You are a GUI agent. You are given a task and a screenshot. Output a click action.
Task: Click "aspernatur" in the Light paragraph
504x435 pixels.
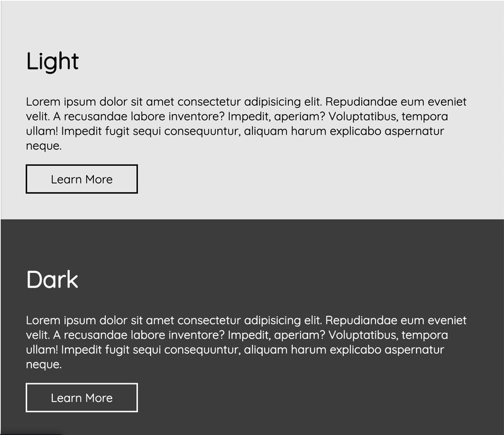[414, 131]
